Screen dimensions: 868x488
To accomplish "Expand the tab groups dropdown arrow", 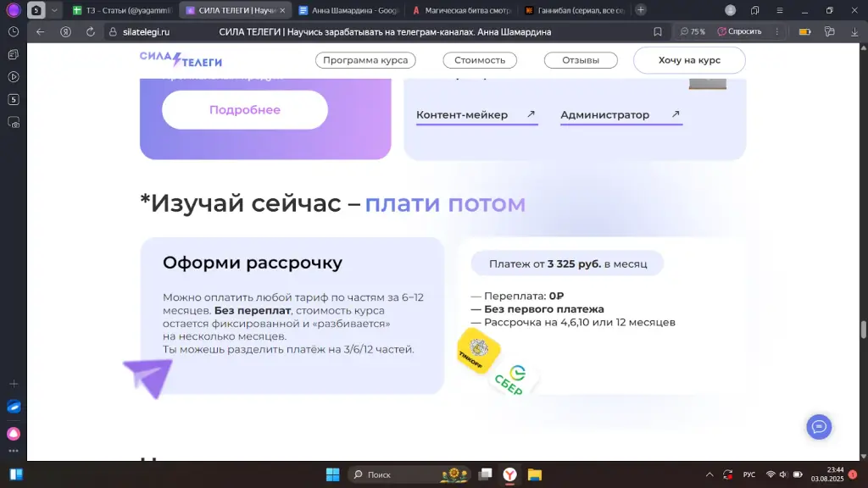I will pyautogui.click(x=54, y=10).
